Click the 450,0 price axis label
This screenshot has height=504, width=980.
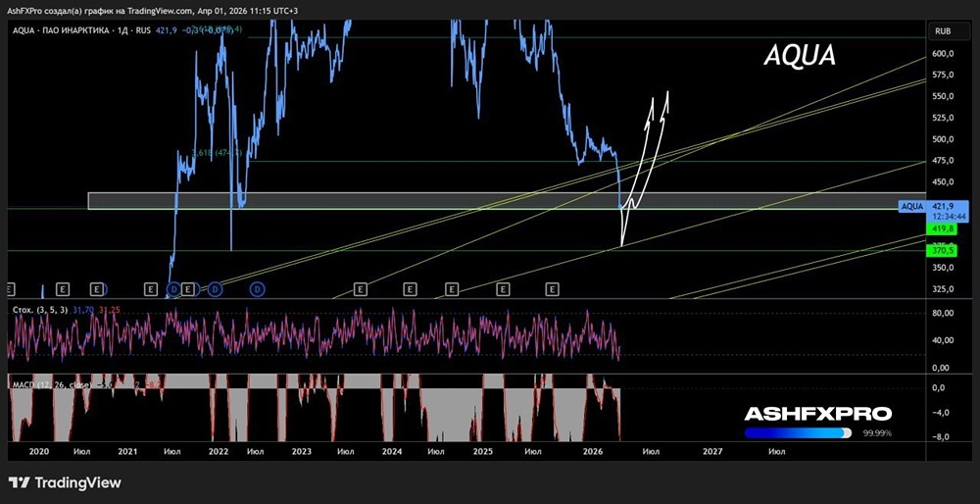[943, 182]
